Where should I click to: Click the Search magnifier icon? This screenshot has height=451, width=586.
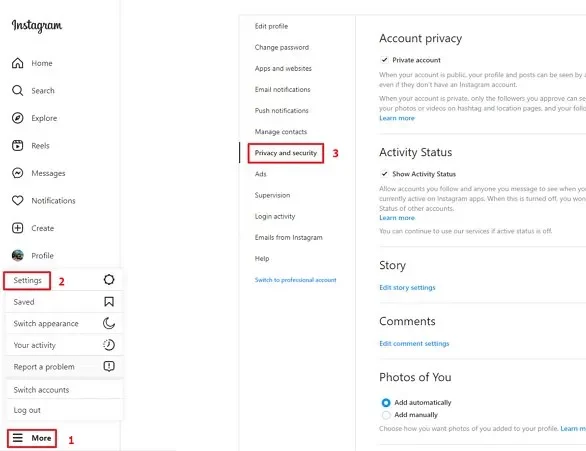pos(18,90)
